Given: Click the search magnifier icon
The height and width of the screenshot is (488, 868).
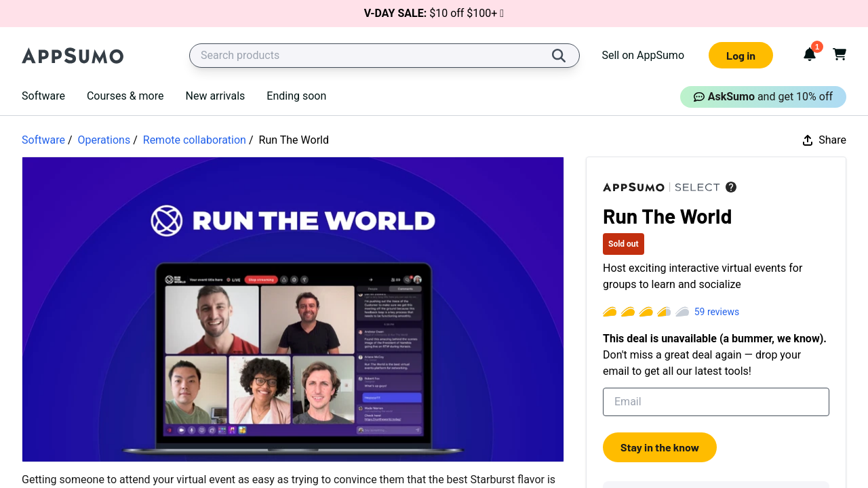Looking at the screenshot, I should [558, 56].
